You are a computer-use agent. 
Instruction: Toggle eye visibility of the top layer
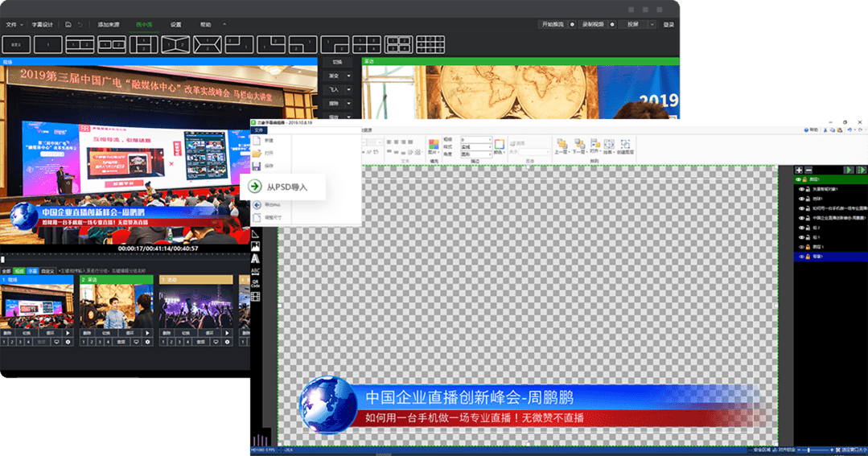tap(800, 179)
